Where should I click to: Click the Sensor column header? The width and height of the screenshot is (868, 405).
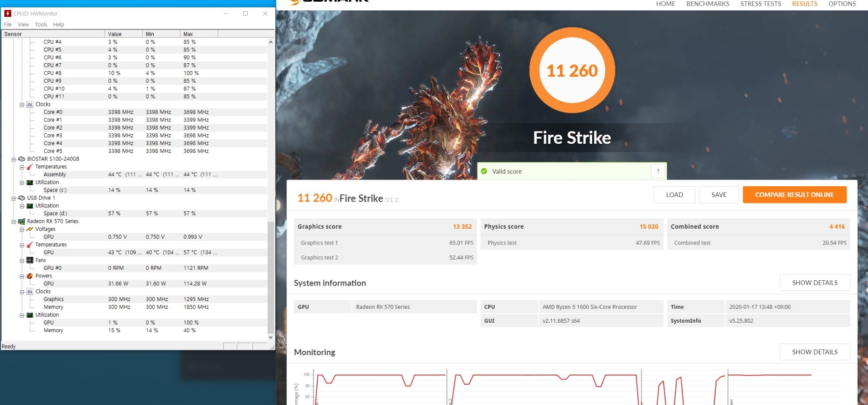(53, 34)
